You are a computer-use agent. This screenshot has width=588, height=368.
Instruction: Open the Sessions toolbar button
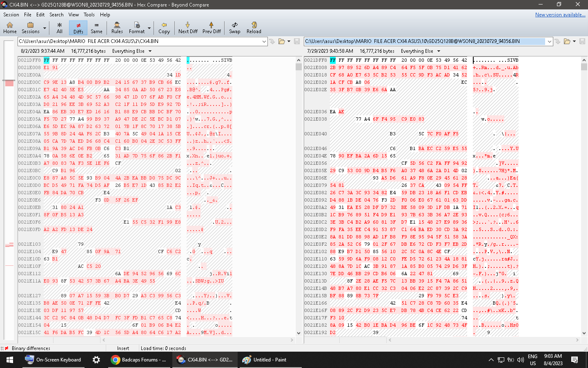31,27
